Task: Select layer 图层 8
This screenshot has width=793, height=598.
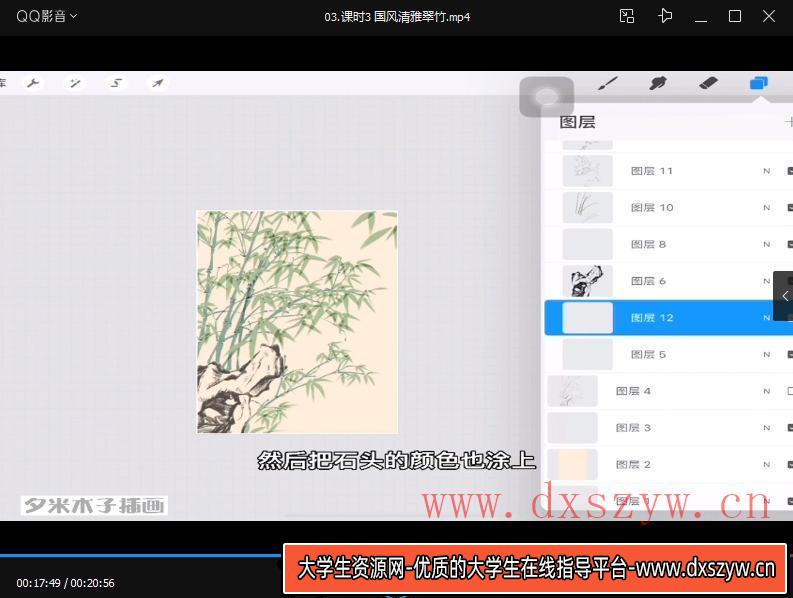Action: [669, 244]
